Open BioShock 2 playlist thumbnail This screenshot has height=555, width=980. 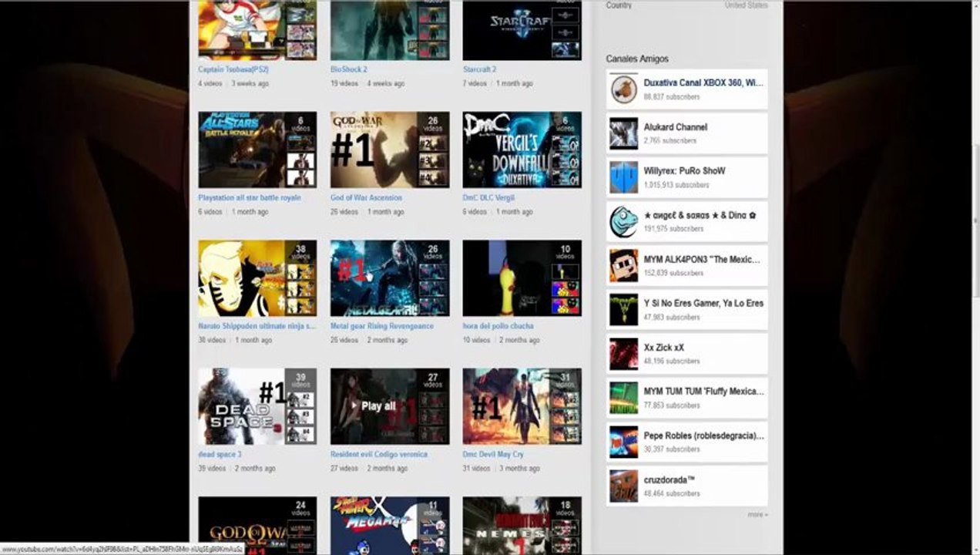click(390, 30)
